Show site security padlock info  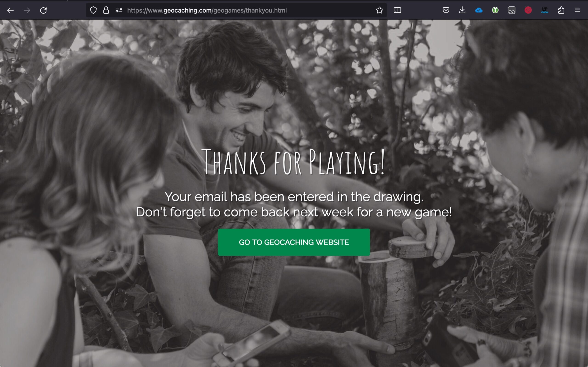106,10
